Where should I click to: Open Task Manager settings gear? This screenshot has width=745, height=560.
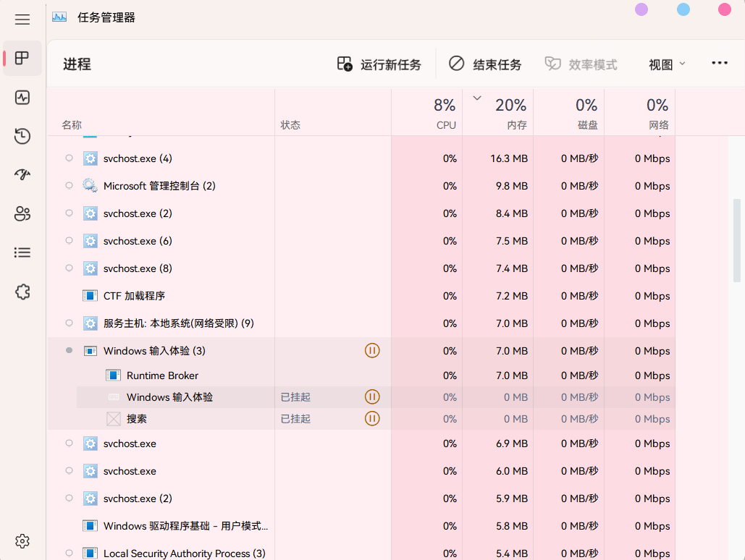point(22,541)
